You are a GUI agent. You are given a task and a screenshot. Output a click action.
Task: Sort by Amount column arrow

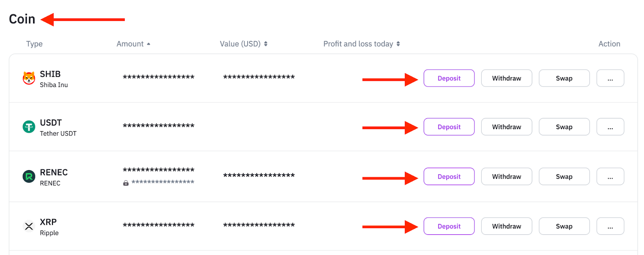pos(149,44)
